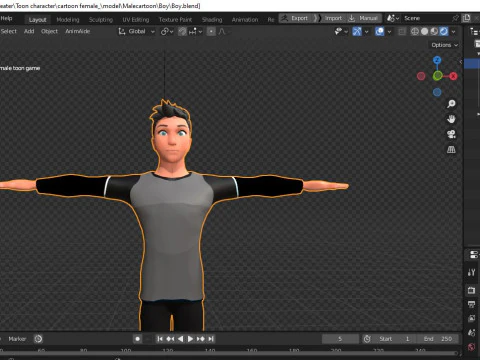Open the shading options dropdown arrow
The height and width of the screenshot is (360, 480).
(453, 31)
